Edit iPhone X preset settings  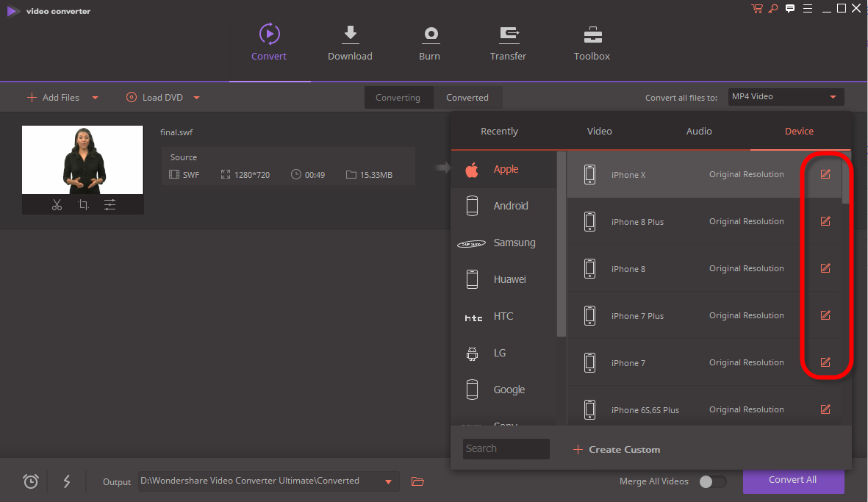point(825,174)
